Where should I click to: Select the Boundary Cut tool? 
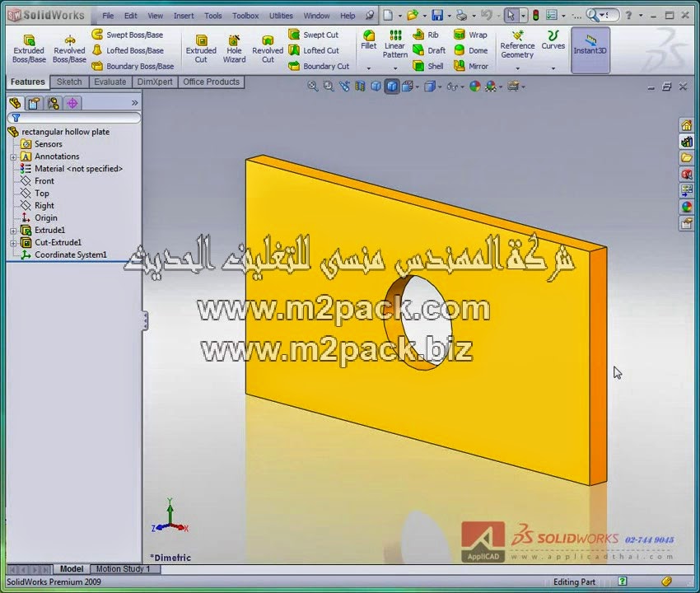[319, 66]
